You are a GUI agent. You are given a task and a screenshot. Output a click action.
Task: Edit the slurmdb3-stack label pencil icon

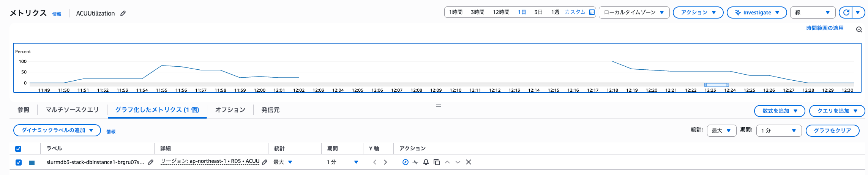(x=151, y=162)
